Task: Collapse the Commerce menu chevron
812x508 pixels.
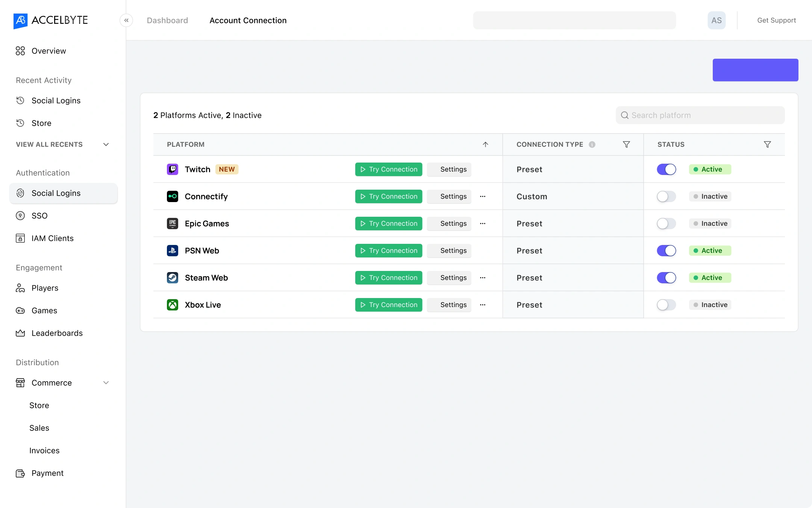Action: click(106, 383)
